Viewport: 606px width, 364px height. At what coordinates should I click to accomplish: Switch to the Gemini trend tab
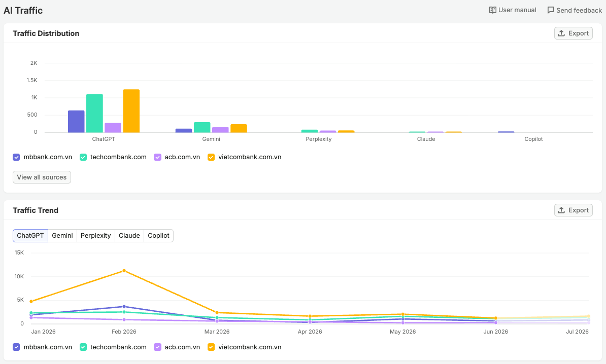[x=62, y=235]
